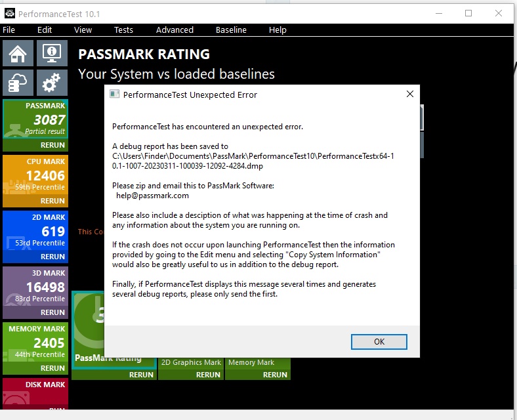The image size is (517, 420).
Task: Click the '44th Percentile' memory text
Action: click(x=40, y=354)
